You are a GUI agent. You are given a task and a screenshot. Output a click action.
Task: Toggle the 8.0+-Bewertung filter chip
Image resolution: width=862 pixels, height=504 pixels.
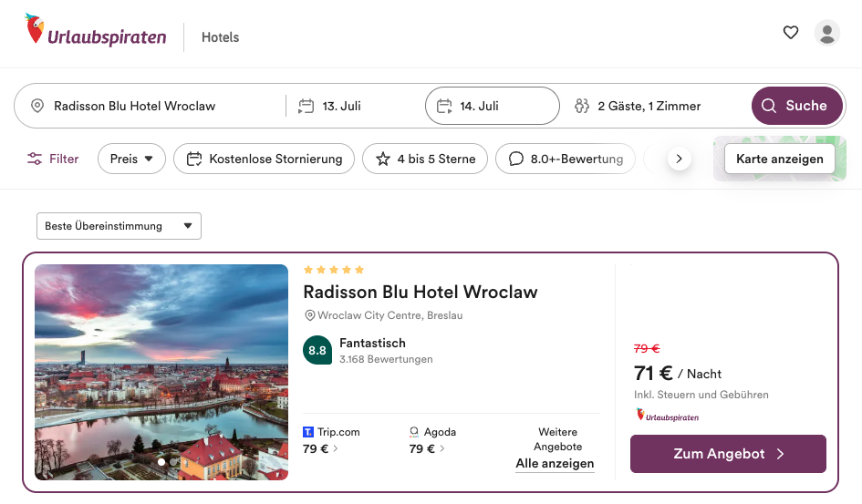pos(566,159)
